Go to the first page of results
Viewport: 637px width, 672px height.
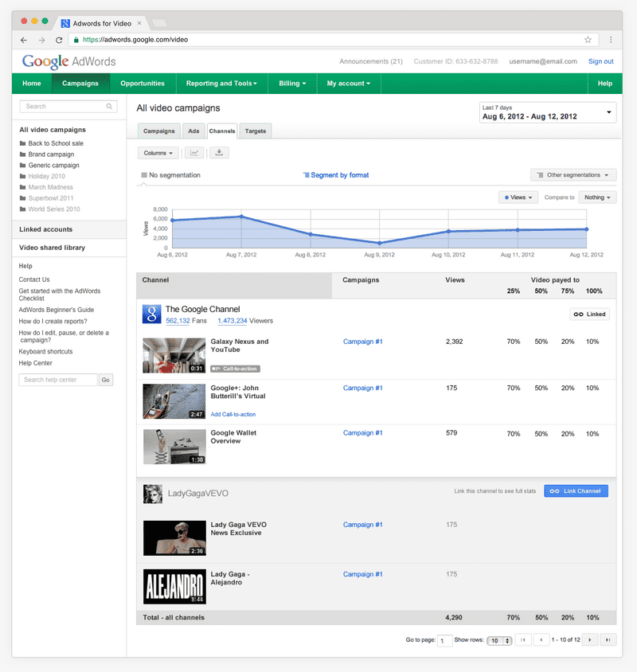(523, 640)
